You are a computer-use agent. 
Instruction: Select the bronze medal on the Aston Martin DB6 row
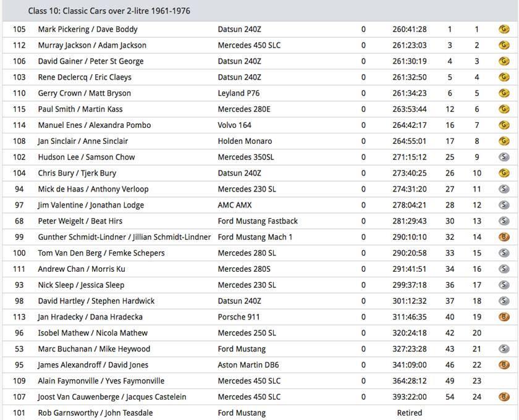[x=504, y=365]
